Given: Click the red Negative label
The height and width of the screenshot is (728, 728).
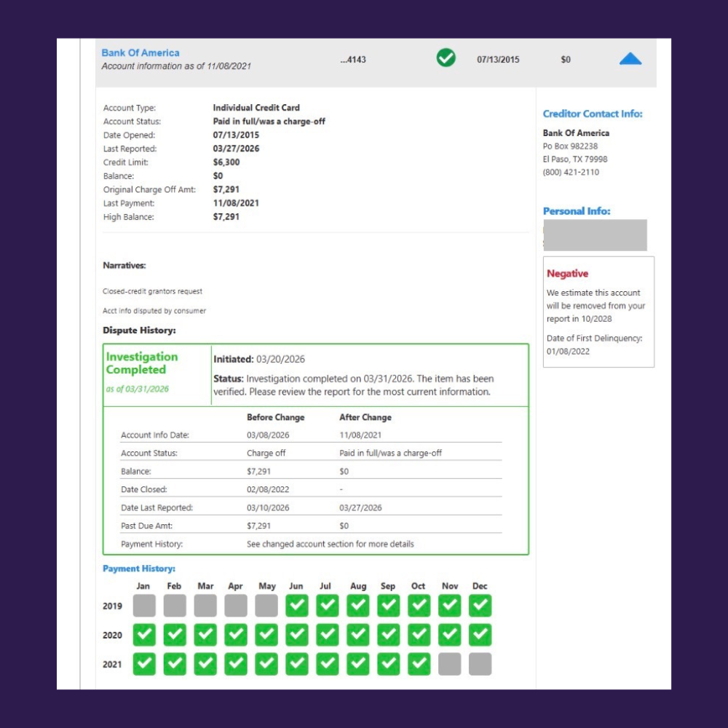Looking at the screenshot, I should [567, 274].
